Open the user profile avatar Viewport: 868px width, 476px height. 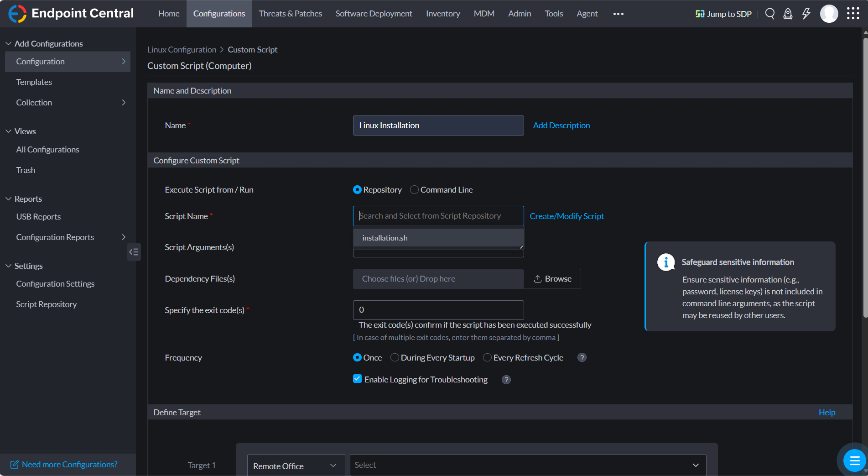click(x=829, y=14)
